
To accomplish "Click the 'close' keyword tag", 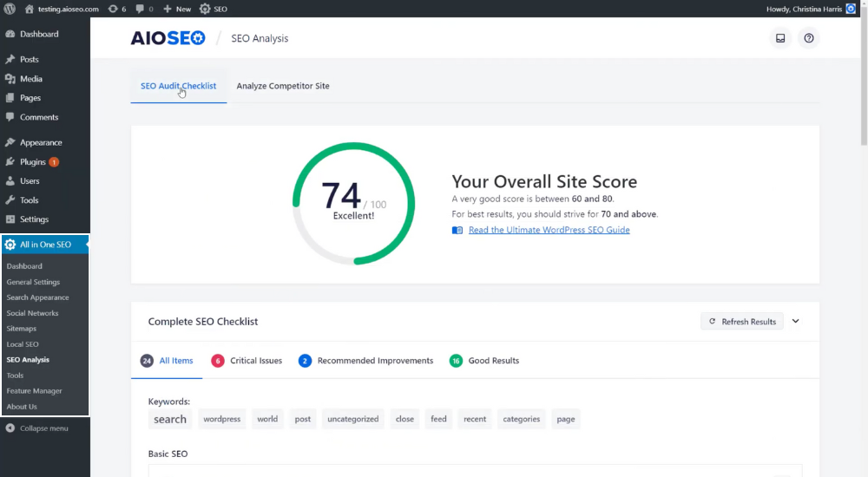I will tap(404, 419).
